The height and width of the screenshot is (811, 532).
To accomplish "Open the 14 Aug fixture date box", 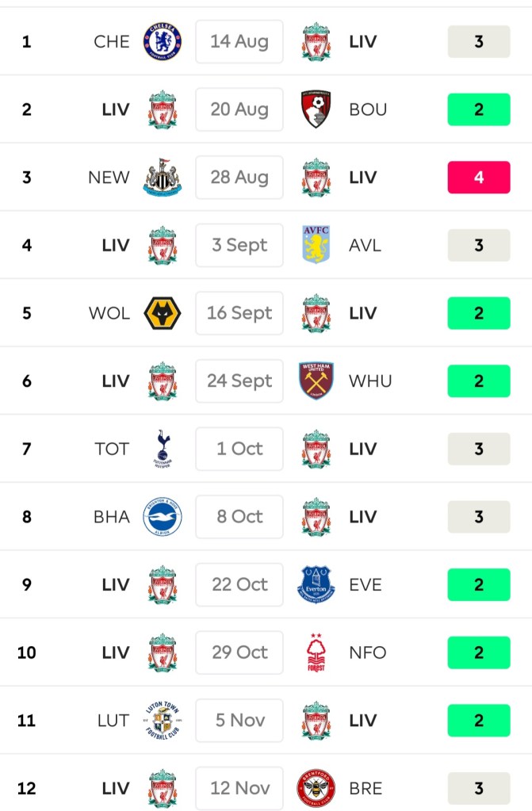I will tap(239, 41).
